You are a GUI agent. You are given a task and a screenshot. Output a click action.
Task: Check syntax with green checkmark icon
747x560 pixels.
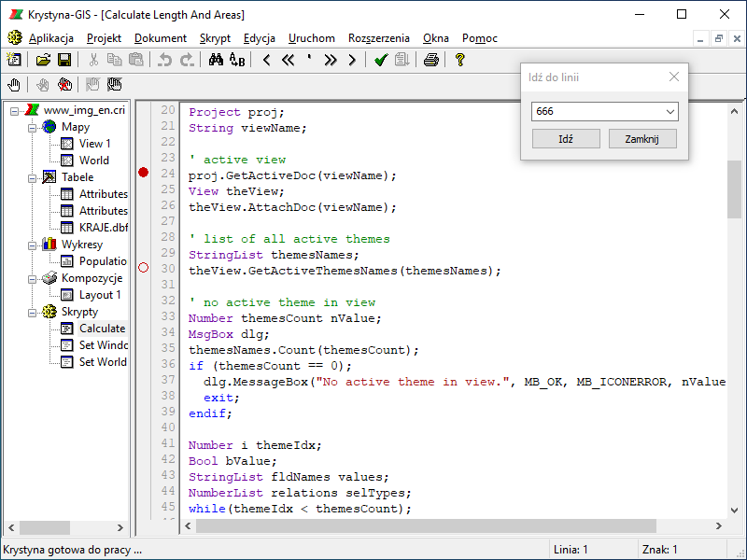[x=381, y=60]
